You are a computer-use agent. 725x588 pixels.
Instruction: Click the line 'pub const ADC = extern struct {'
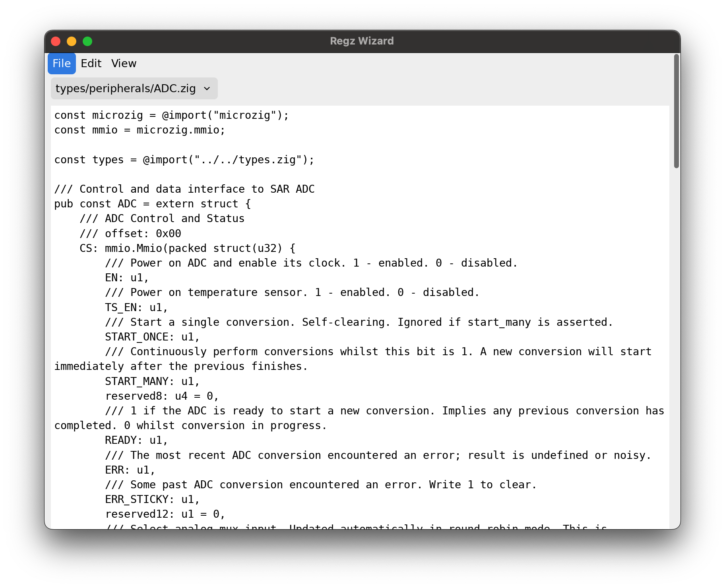[x=153, y=204]
